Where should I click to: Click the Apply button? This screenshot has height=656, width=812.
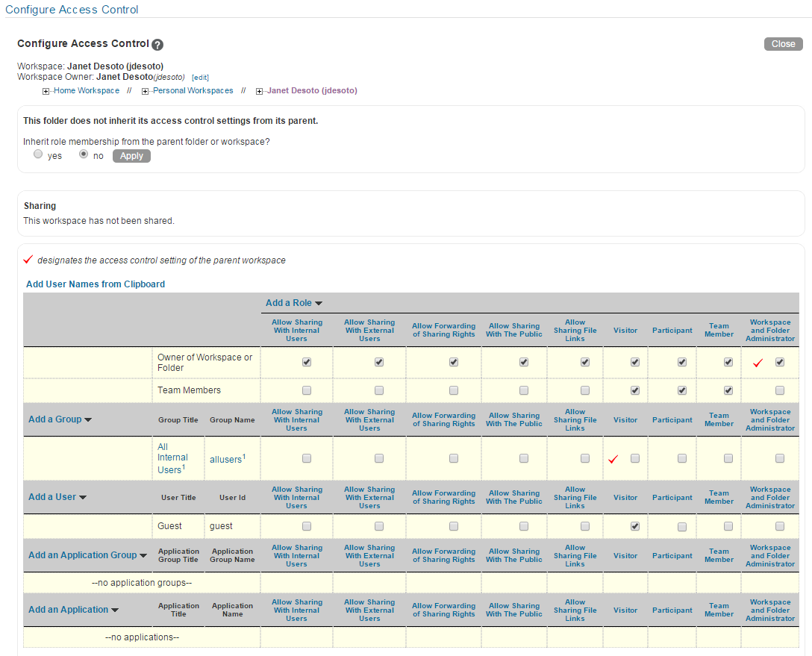[x=131, y=156]
